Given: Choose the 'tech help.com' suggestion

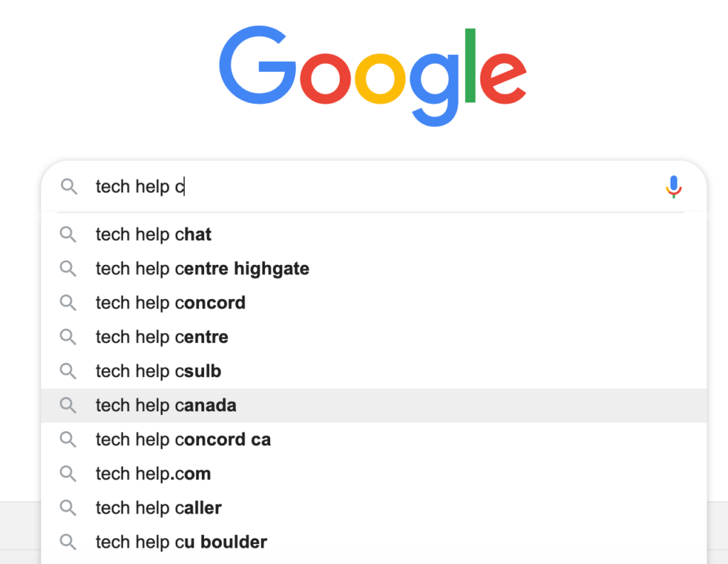Looking at the screenshot, I should 374,474.
